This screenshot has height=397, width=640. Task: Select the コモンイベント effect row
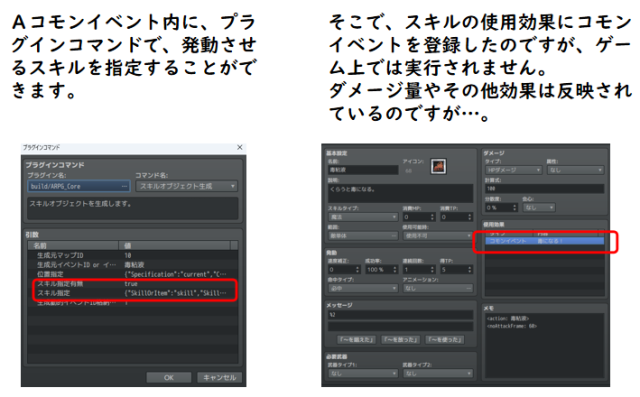pos(544,241)
